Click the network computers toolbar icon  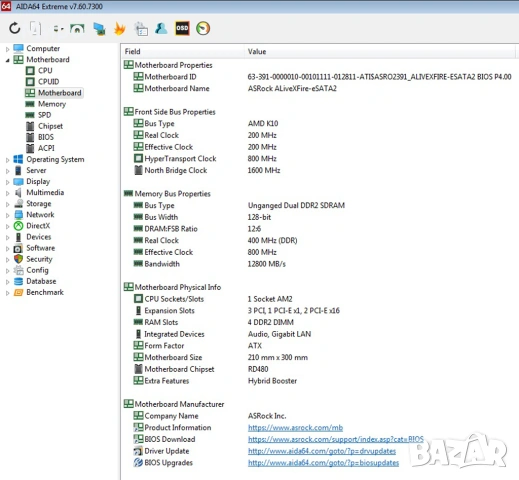pos(99,29)
